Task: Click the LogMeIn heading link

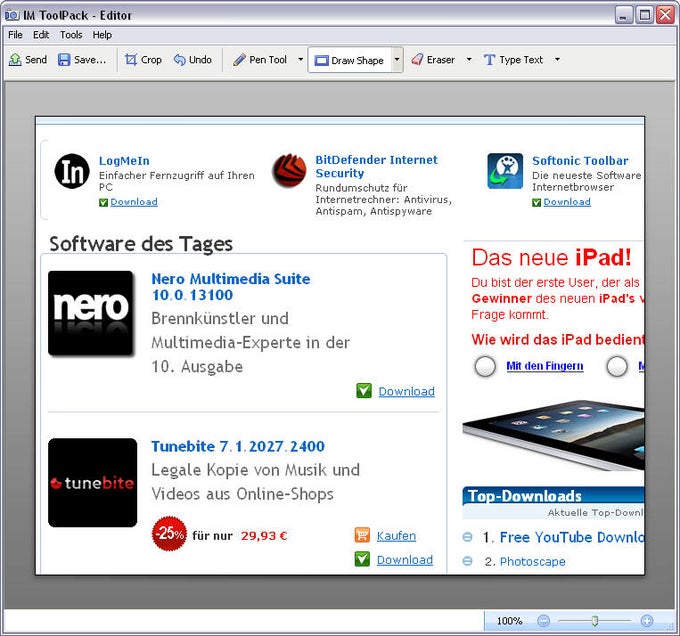Action: point(124,161)
